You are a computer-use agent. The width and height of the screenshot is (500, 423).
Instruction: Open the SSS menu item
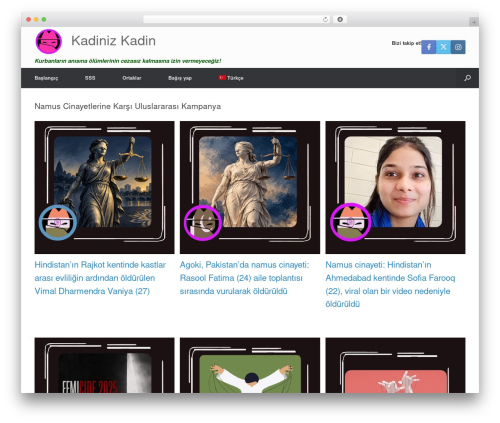point(90,78)
